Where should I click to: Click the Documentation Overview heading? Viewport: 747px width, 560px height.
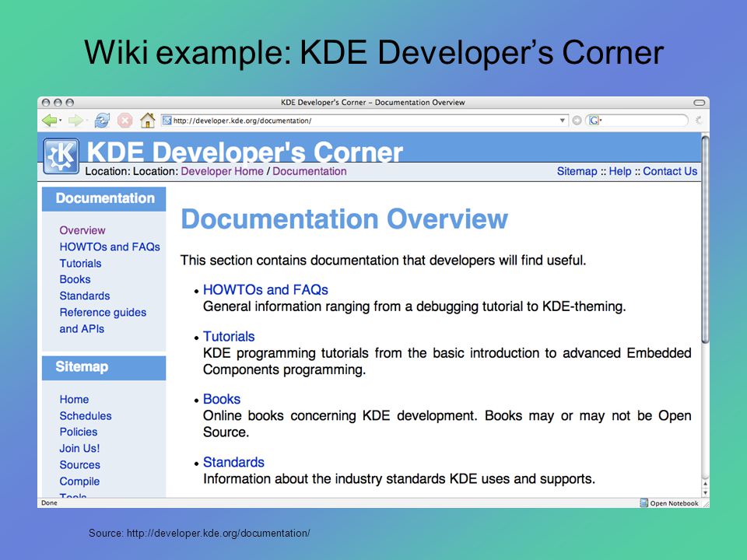pyautogui.click(x=345, y=219)
